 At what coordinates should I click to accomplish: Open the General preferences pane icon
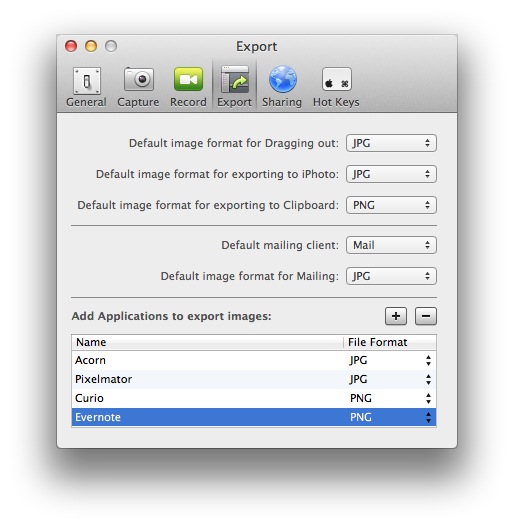tap(87, 81)
